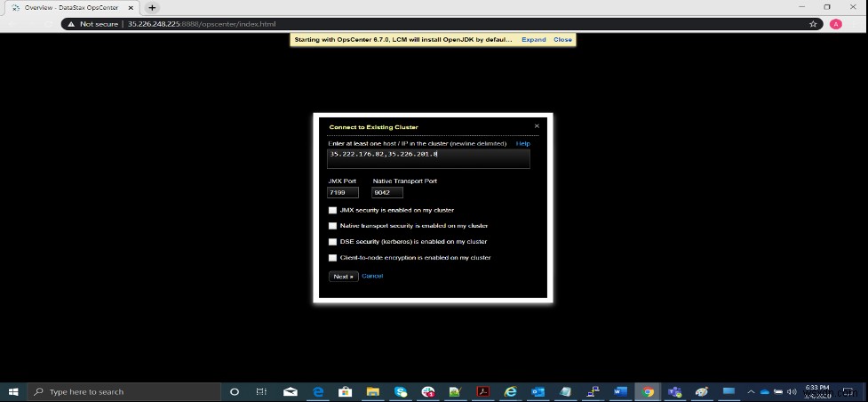Open a new browser tab

pos(152,8)
